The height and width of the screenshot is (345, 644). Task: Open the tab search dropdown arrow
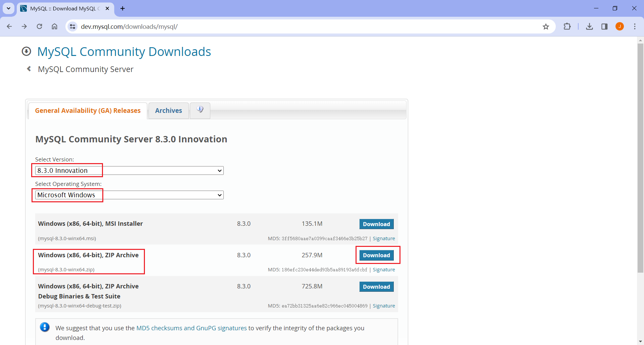click(x=9, y=8)
